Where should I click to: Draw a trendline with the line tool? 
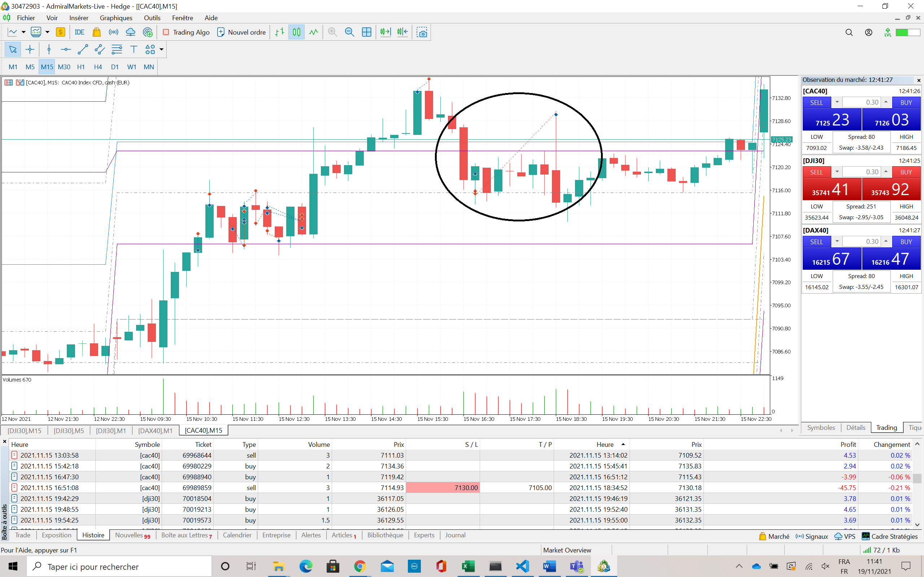click(82, 49)
